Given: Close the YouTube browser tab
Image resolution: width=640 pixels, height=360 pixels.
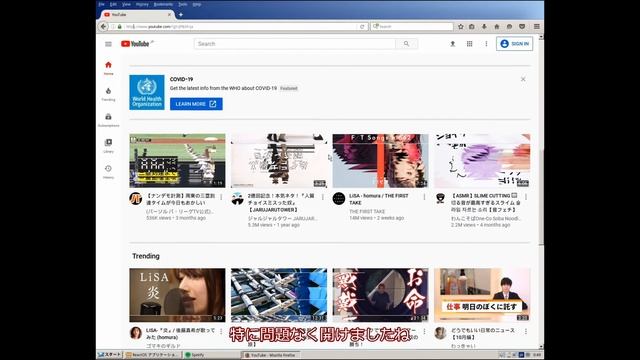Looking at the screenshot, I should point(169,15).
